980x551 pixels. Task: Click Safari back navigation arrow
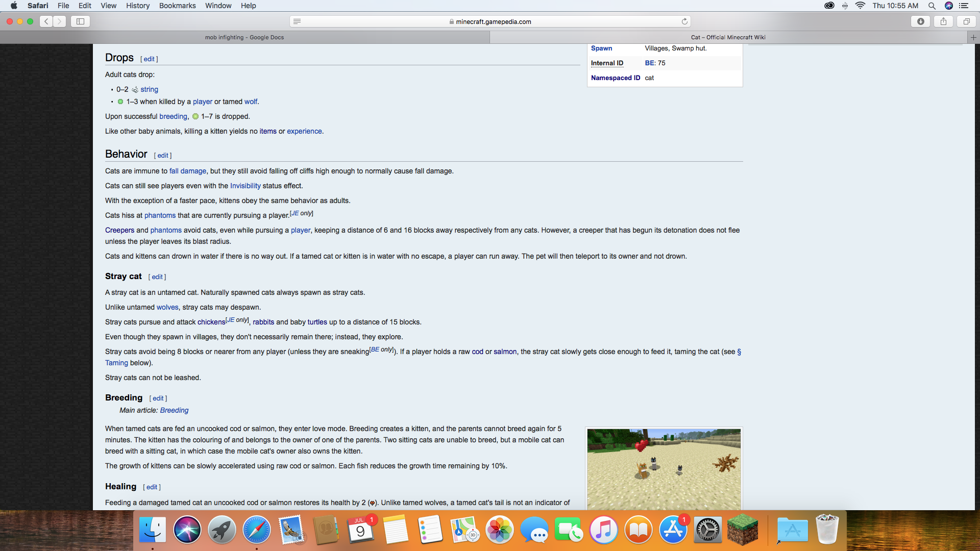click(x=46, y=21)
